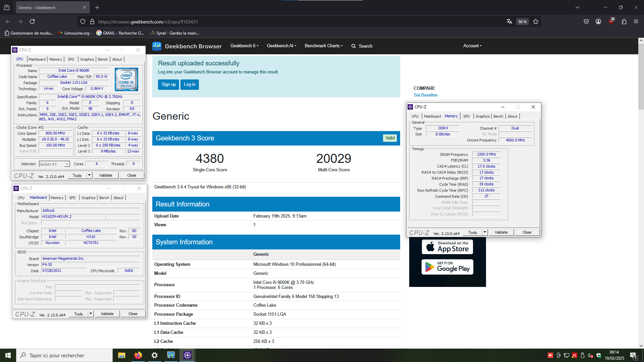The width and height of the screenshot is (644, 362).
Task: Click the 90% zoom level indicator
Action: pos(522,21)
